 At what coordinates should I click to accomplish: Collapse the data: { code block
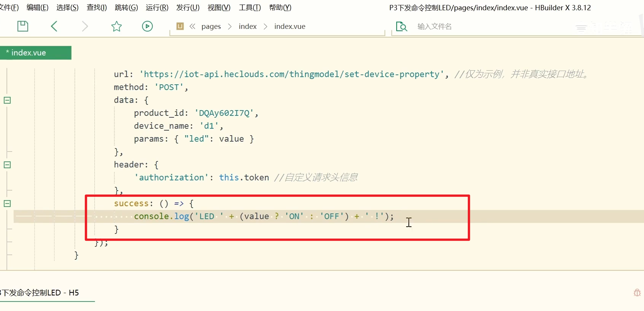click(7, 100)
